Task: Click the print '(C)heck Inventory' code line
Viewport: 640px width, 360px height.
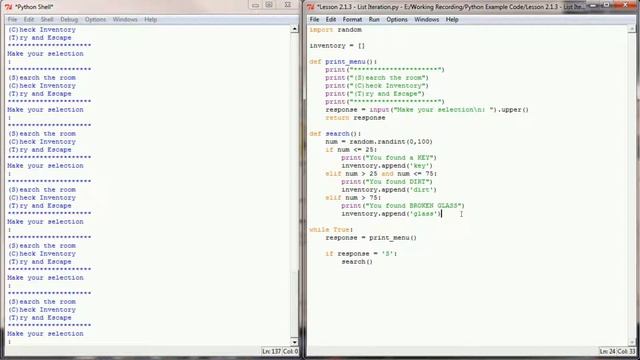Action: pos(377,86)
